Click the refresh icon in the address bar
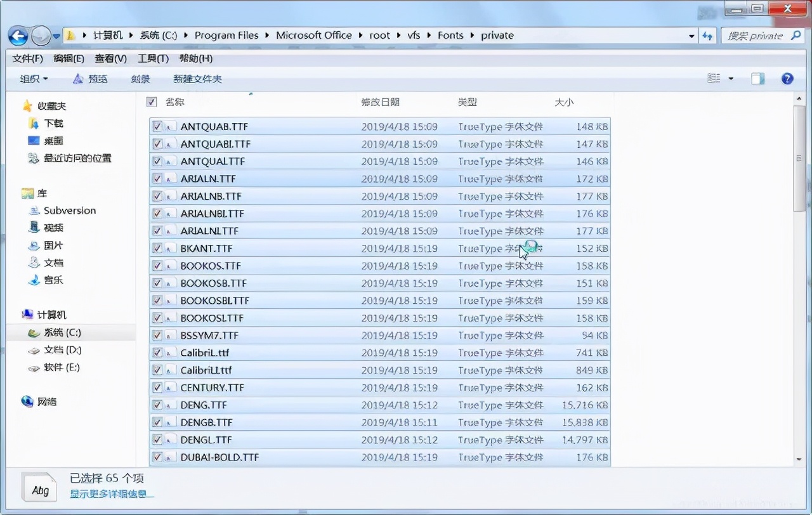This screenshot has height=515, width=812. 707,36
